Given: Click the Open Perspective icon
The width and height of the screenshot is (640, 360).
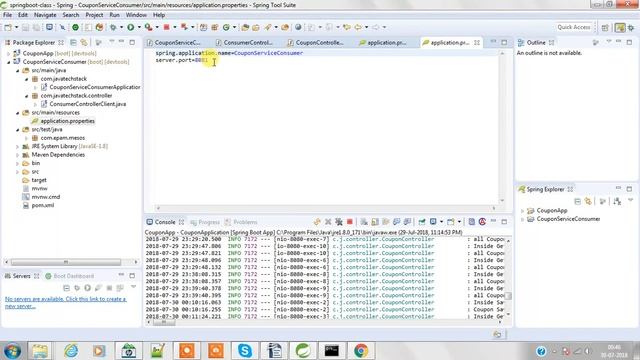Looking at the screenshot, I should [605, 27].
